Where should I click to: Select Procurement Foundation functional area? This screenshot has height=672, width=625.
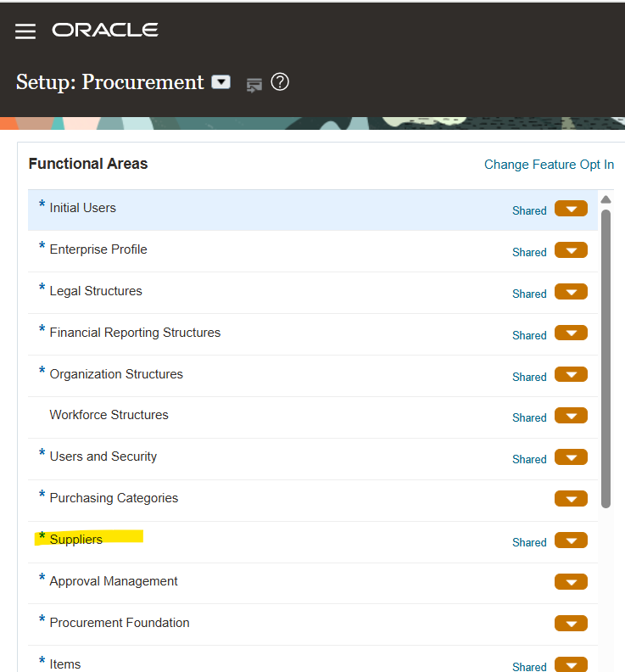[x=120, y=623]
